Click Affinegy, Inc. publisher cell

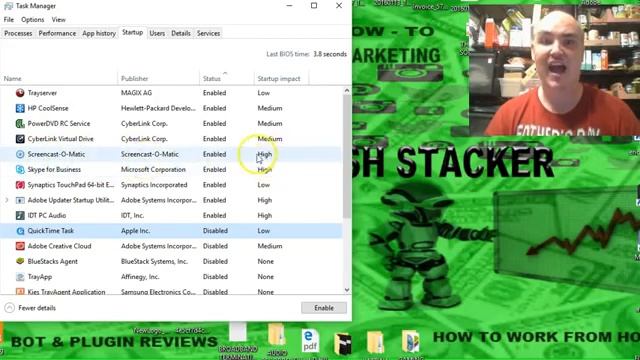click(140, 277)
